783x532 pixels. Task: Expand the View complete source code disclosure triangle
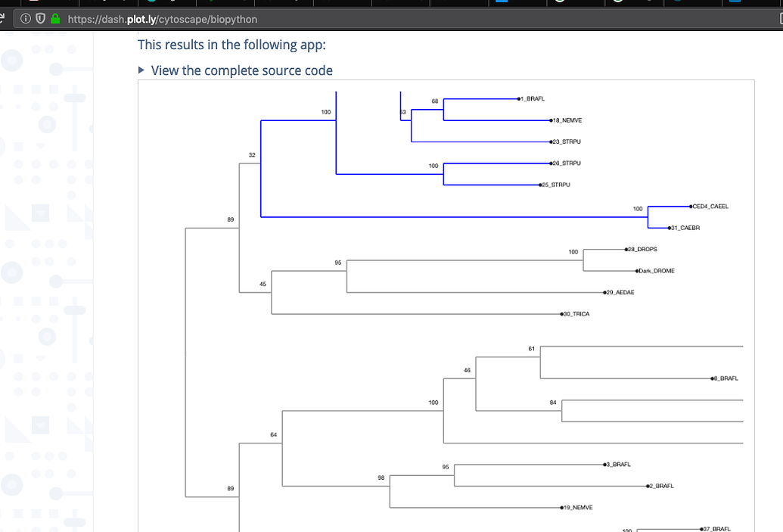point(140,70)
